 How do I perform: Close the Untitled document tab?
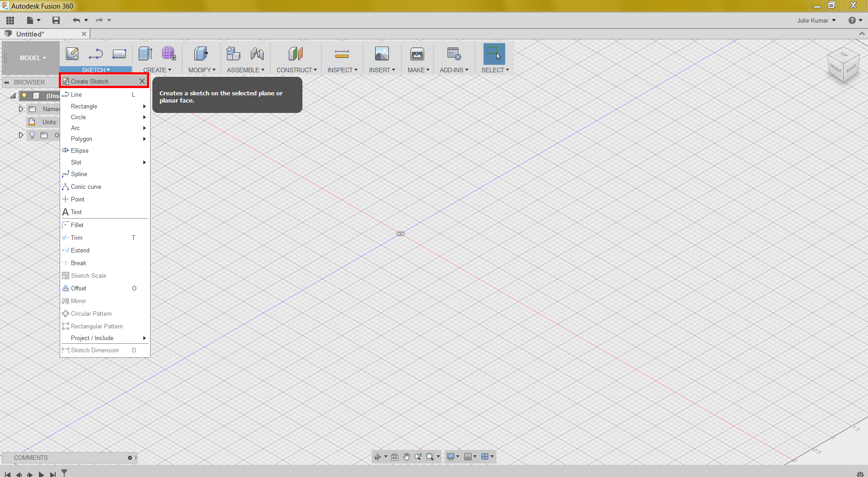tap(84, 34)
